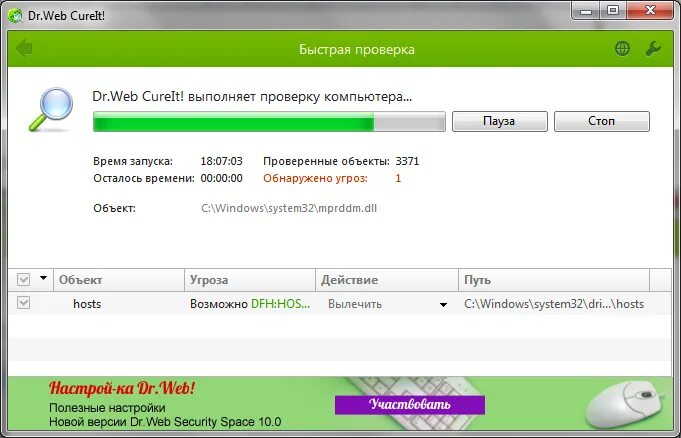Click the mouse image in the banner
Screen dimensions: 681x438
[x=625, y=405]
